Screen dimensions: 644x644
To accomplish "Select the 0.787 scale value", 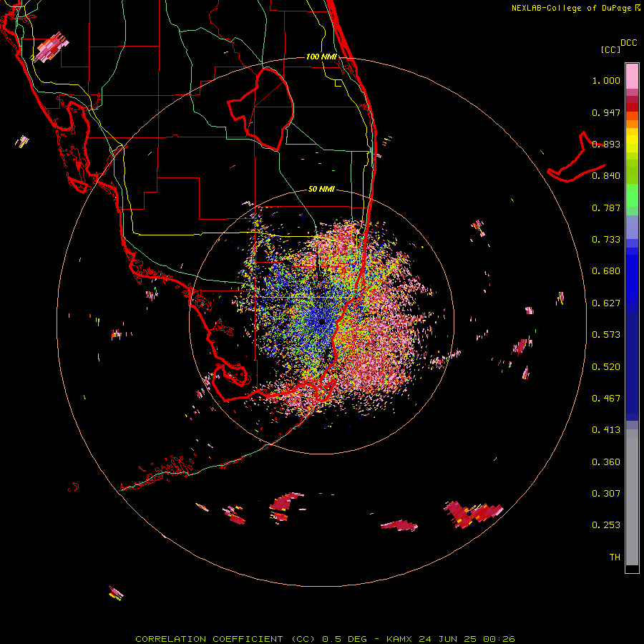I will 606,208.
